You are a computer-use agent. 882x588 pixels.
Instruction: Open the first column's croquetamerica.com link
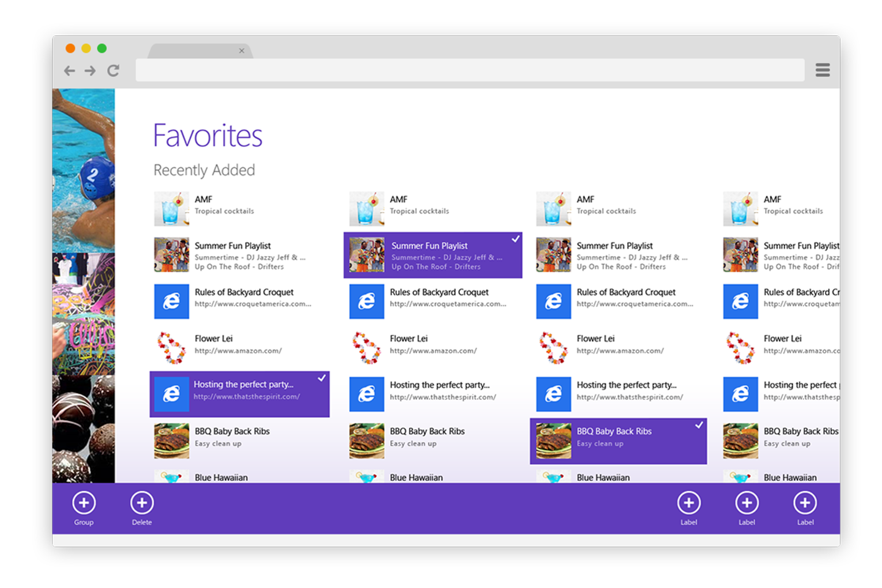tap(252, 304)
